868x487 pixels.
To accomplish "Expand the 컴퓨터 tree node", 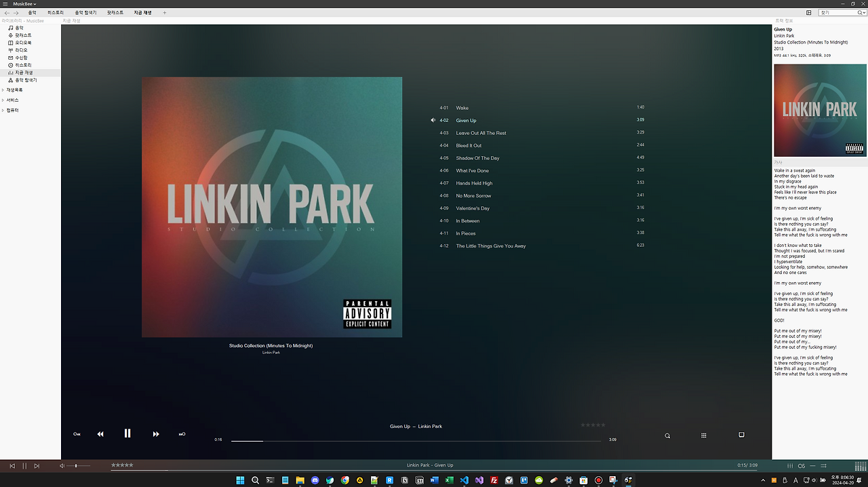I will tap(3, 110).
